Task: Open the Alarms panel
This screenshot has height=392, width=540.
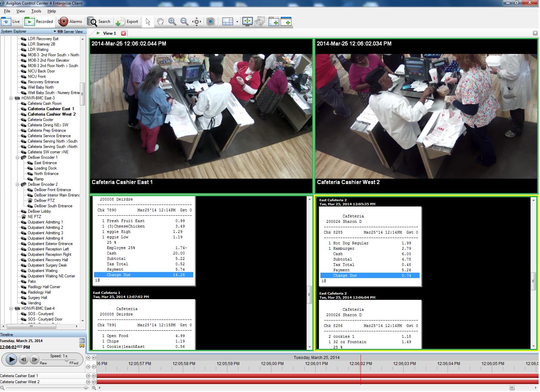Action: [x=70, y=22]
